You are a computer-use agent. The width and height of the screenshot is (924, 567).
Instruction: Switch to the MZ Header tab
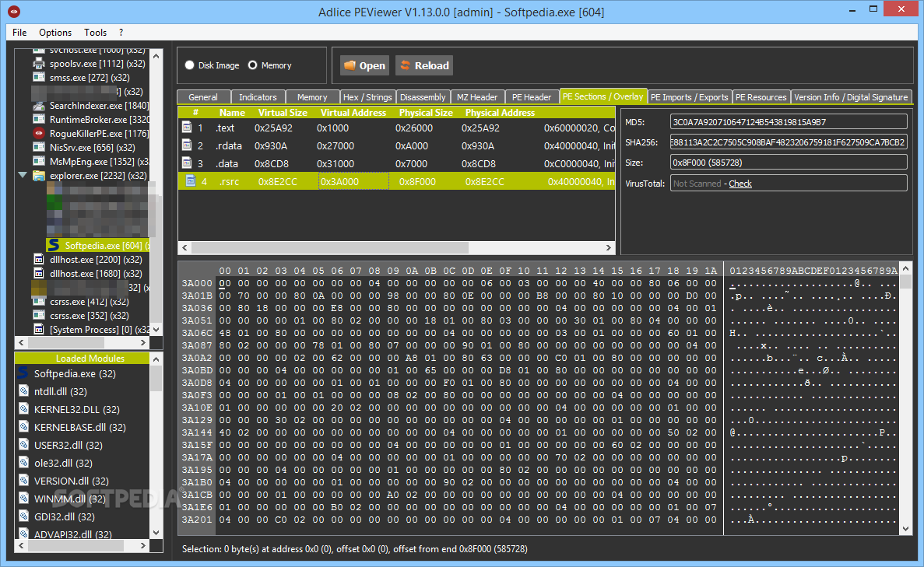click(x=477, y=97)
